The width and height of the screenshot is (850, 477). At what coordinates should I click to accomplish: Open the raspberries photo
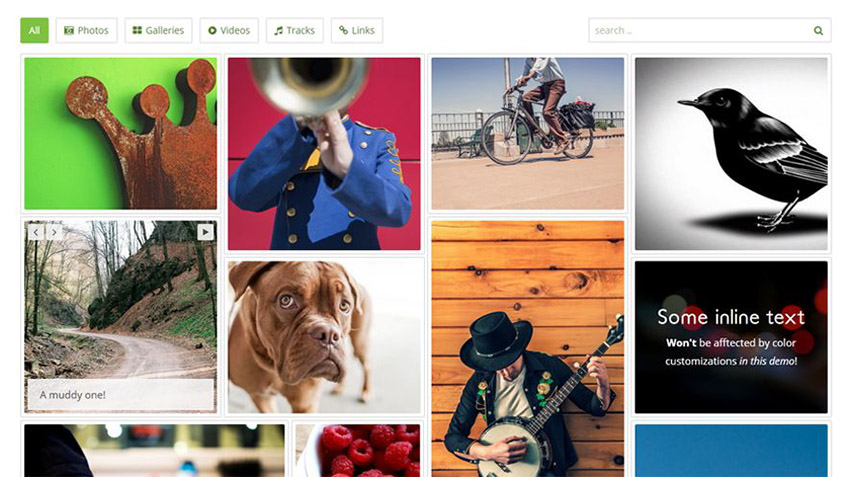(x=358, y=450)
